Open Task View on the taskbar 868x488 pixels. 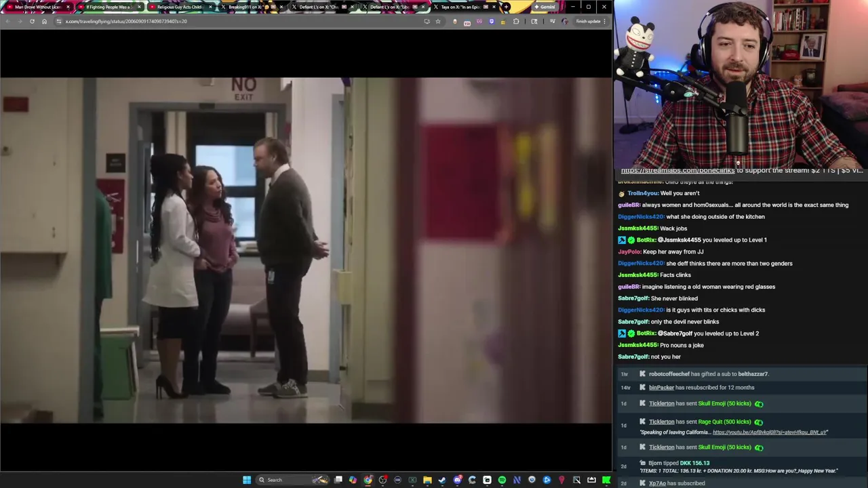tap(338, 480)
